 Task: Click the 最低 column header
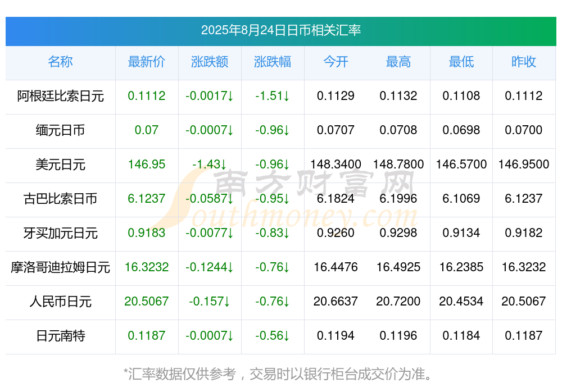461,62
